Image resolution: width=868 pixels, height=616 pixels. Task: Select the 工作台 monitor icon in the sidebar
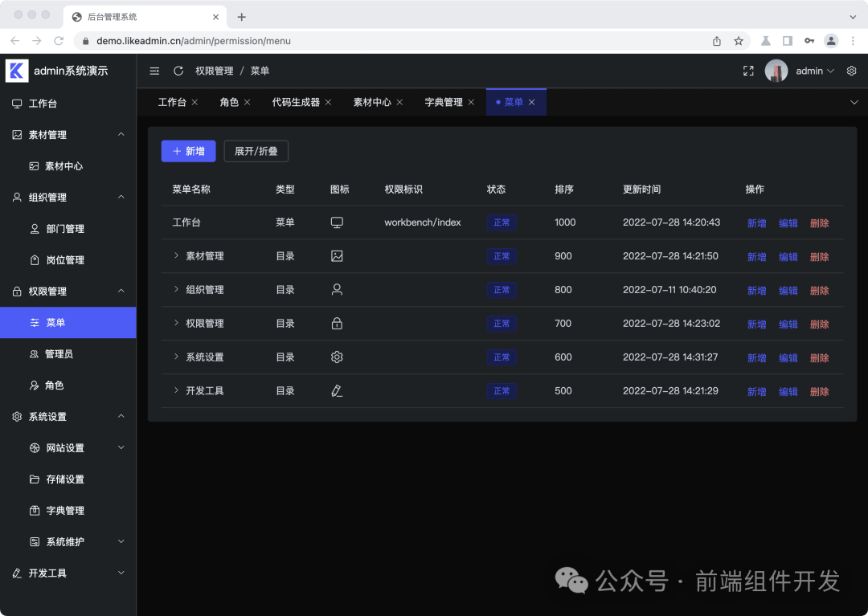pos(16,103)
